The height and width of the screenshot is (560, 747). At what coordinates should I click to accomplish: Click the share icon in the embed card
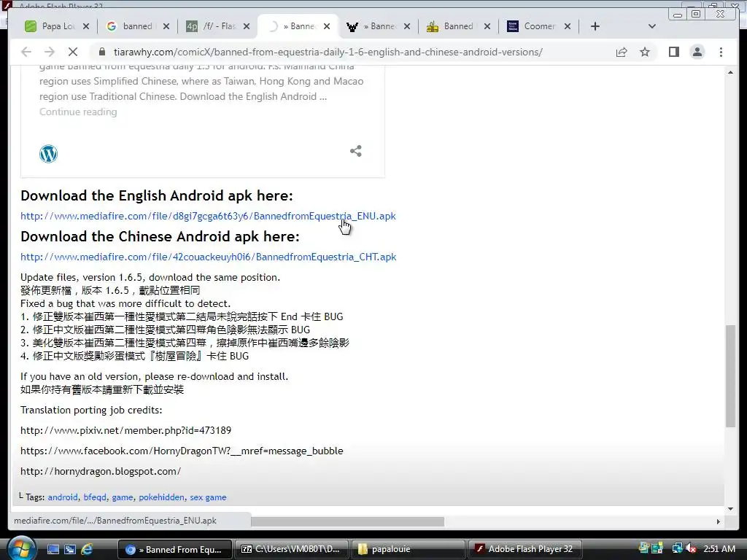pyautogui.click(x=356, y=151)
